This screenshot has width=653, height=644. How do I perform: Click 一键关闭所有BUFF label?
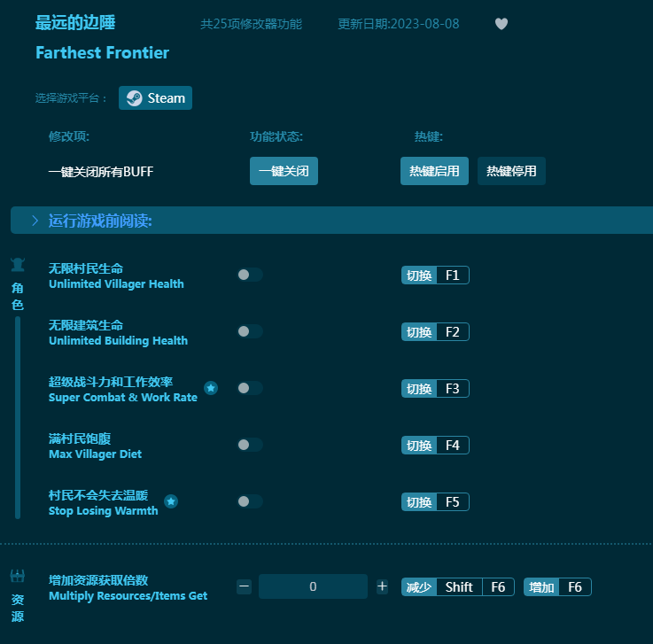pos(101,172)
